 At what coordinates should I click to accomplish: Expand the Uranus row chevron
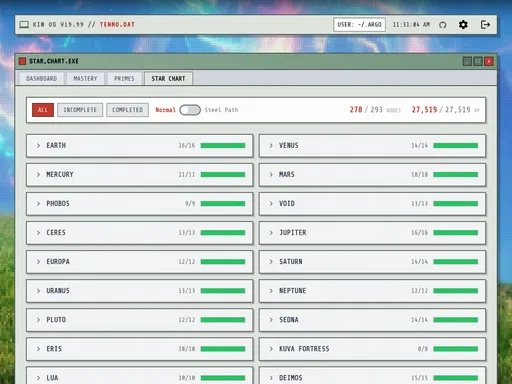[38, 291]
